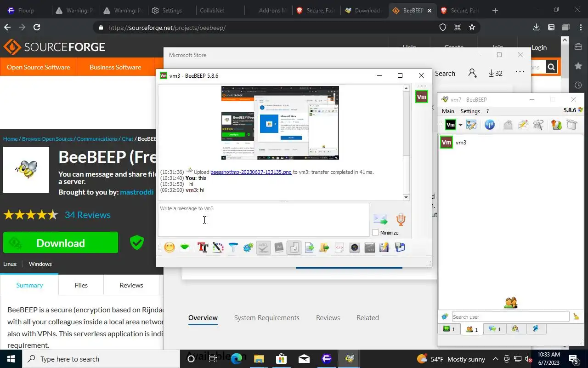This screenshot has width=588, height=368.
Task: Open File Explorer from the taskbar
Action: 259,359
